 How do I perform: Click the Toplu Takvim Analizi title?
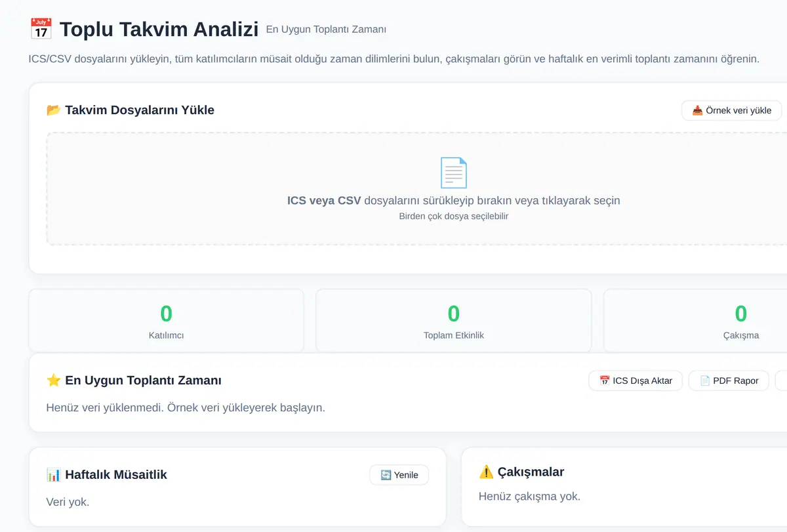point(159,30)
